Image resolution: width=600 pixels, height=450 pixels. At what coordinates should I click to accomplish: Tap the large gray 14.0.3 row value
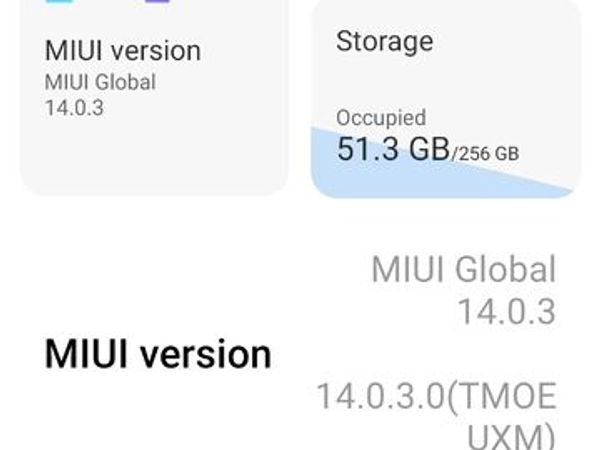507,312
